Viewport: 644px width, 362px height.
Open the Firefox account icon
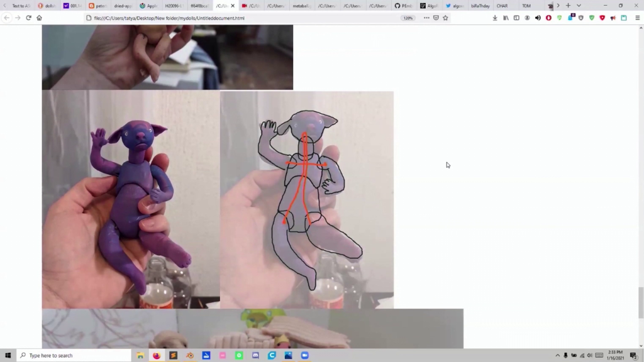(x=527, y=18)
